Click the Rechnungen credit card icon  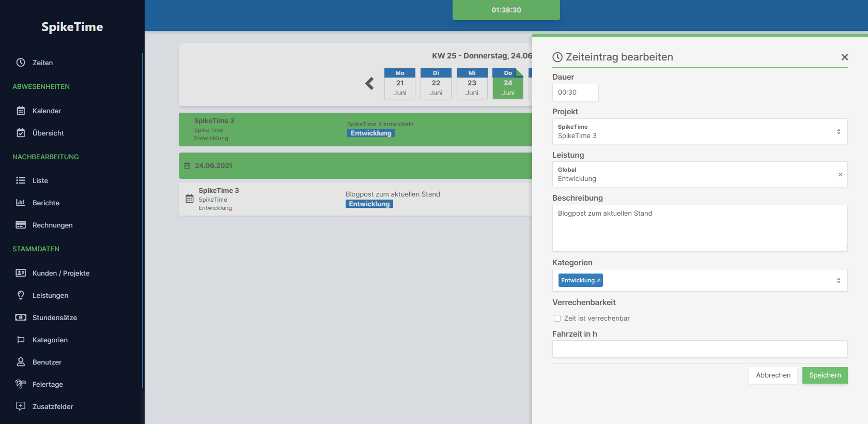coord(21,225)
